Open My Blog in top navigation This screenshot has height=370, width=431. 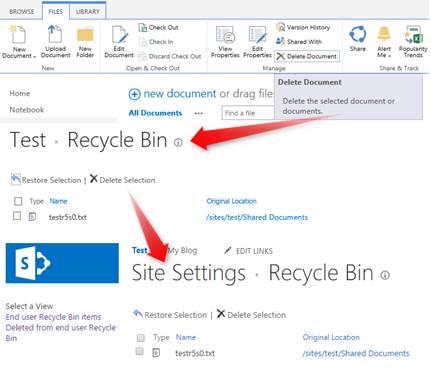click(182, 250)
